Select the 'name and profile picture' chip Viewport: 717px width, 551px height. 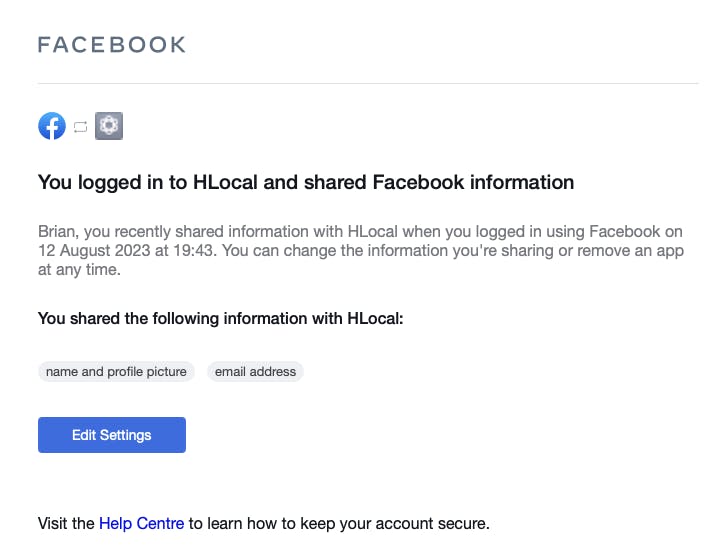pos(116,372)
